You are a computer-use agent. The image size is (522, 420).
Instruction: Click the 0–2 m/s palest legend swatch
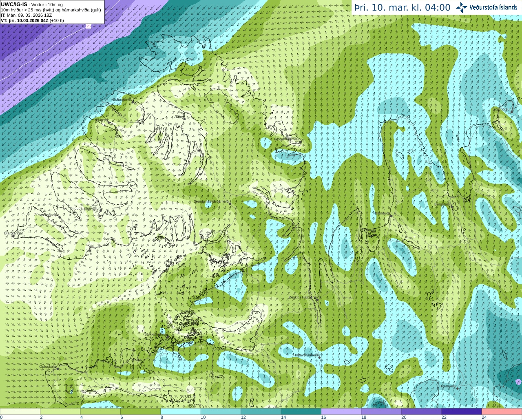coord(20,411)
